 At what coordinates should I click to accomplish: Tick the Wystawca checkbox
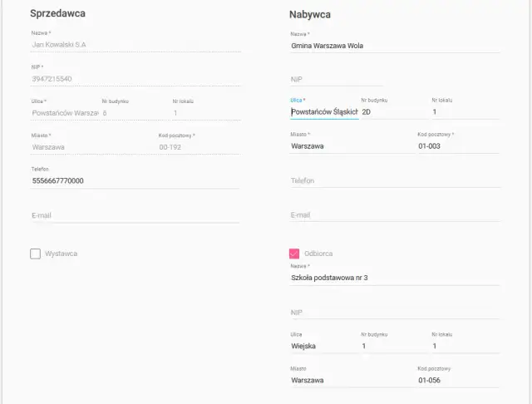click(36, 254)
